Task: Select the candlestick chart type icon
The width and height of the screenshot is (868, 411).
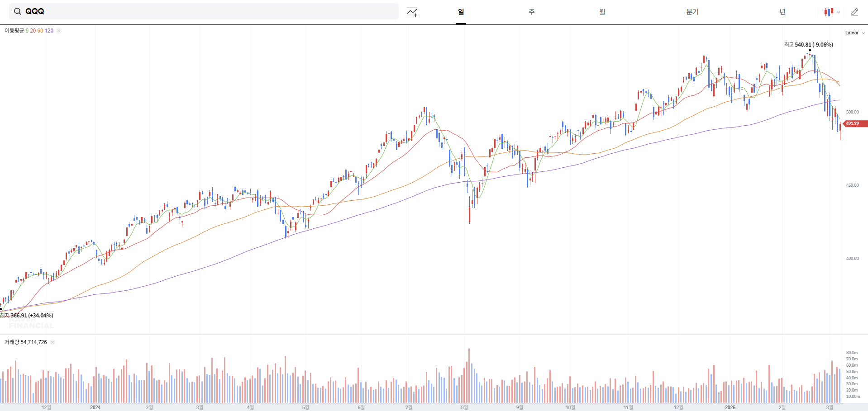Action: 829,12
